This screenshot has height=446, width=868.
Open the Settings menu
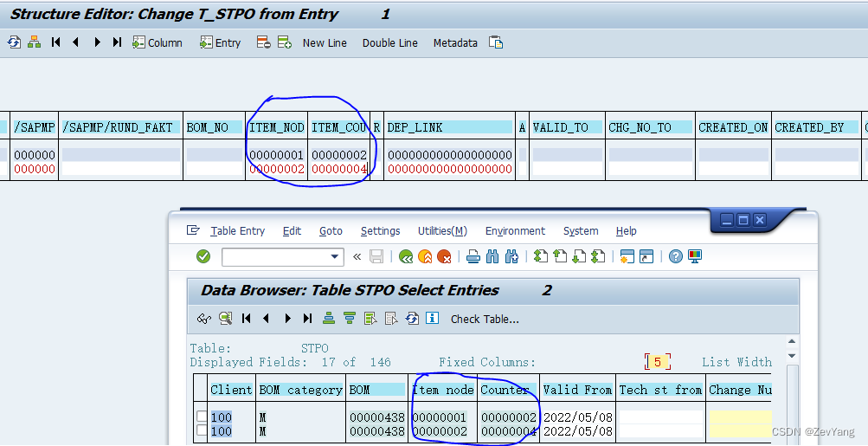click(x=380, y=231)
